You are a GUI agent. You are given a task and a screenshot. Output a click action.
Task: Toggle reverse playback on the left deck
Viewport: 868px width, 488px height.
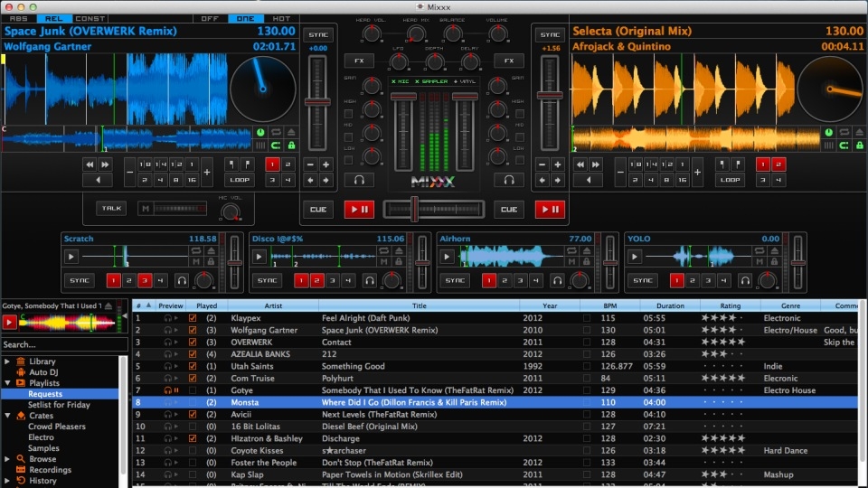pyautogui.click(x=98, y=180)
